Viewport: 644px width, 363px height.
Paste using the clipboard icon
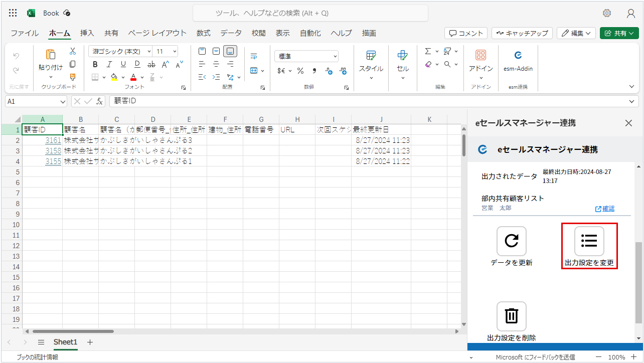tap(51, 54)
